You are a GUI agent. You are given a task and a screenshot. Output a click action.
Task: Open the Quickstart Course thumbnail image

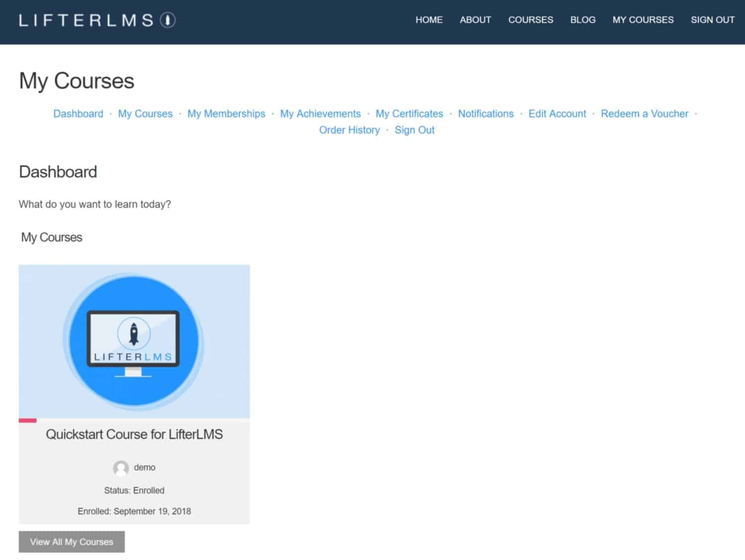point(134,342)
